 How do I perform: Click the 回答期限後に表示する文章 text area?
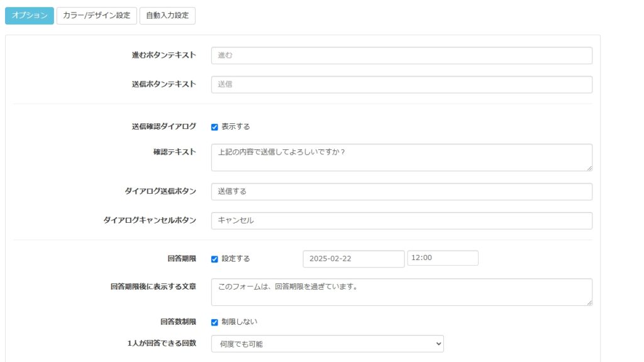point(401,292)
